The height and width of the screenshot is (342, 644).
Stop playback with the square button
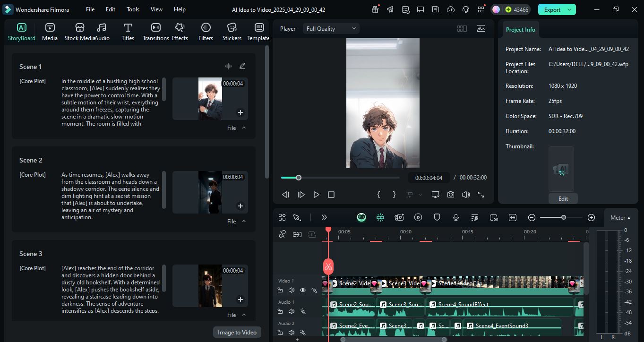click(331, 195)
